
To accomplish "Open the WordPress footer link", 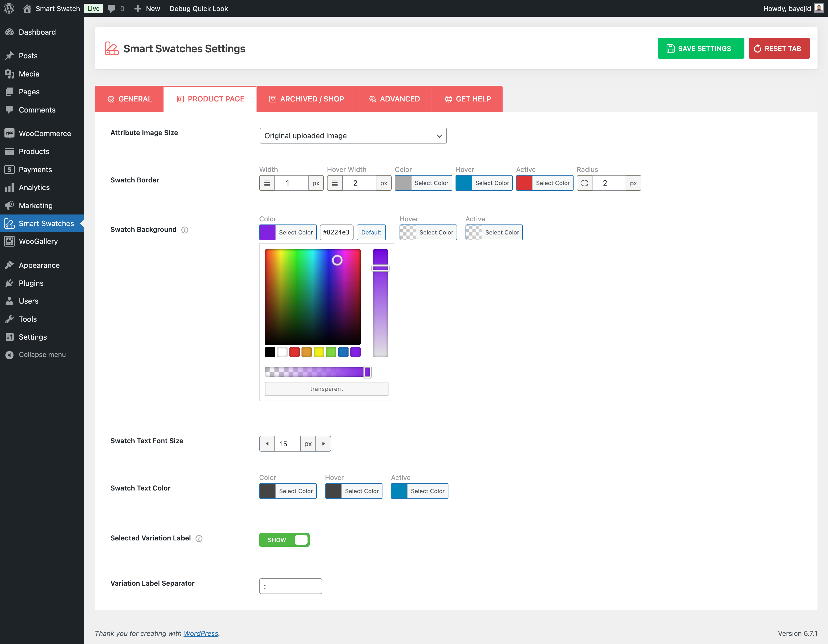I will 201,633.
